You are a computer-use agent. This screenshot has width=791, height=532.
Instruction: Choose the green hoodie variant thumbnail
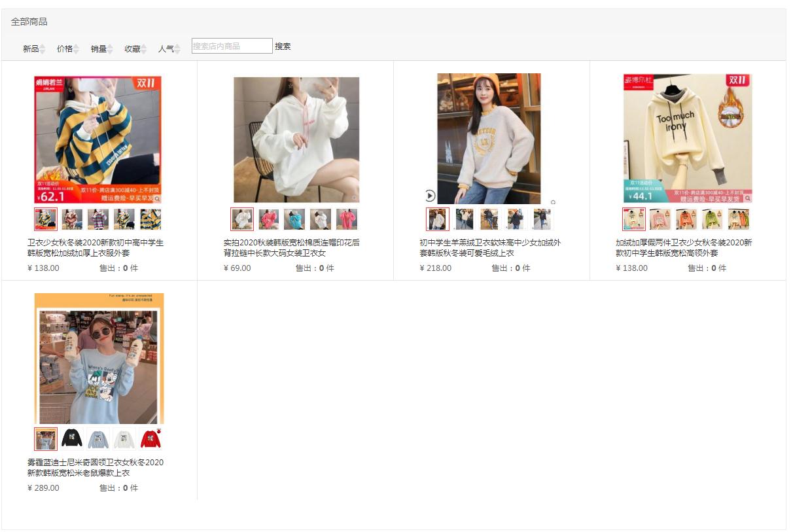tap(712, 219)
